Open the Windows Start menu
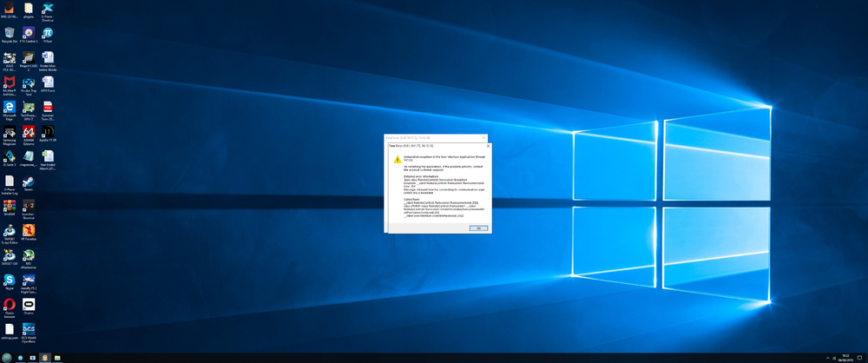The width and height of the screenshot is (868, 363). click(x=6, y=358)
